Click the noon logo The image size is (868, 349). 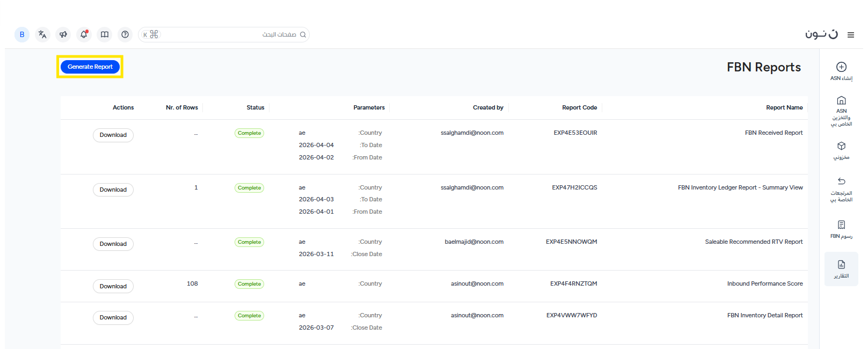(x=821, y=34)
